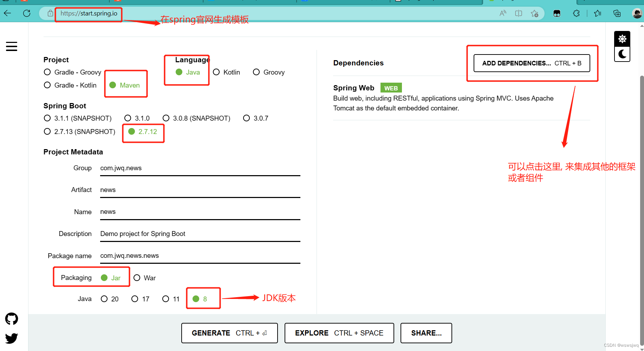
Task: Select Spring Boot 2.7.12
Action: click(x=143, y=132)
